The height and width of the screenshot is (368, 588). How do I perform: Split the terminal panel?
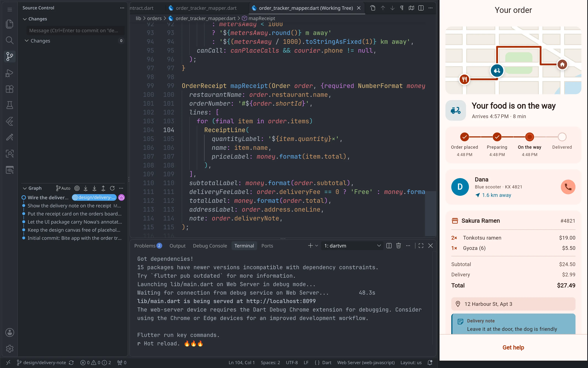pos(389,246)
